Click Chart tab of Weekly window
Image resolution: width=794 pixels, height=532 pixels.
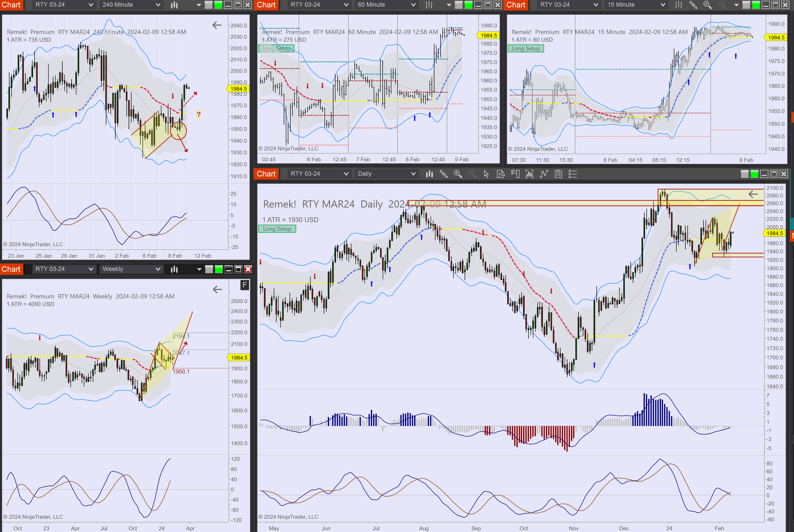point(11,269)
